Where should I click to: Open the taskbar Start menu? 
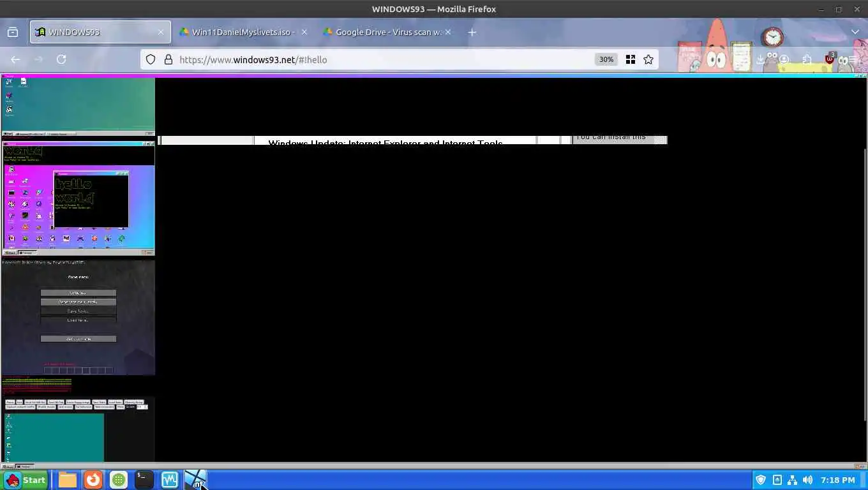pyautogui.click(x=26, y=480)
